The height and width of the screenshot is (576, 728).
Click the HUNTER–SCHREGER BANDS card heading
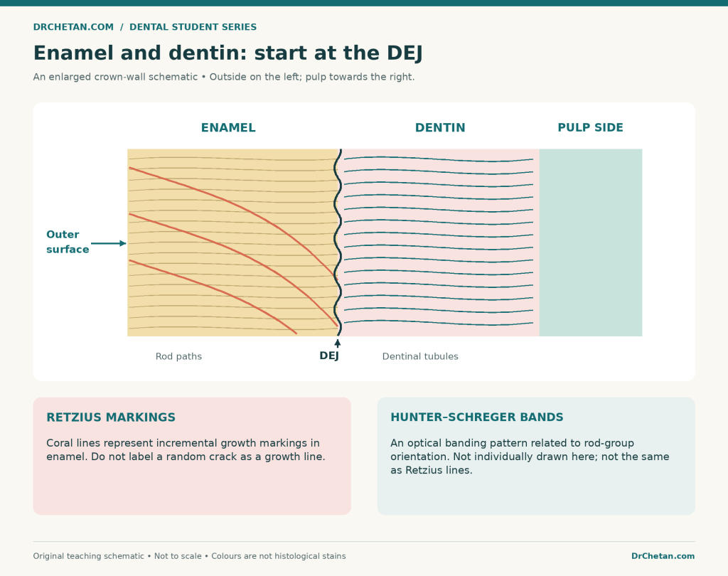pos(477,417)
